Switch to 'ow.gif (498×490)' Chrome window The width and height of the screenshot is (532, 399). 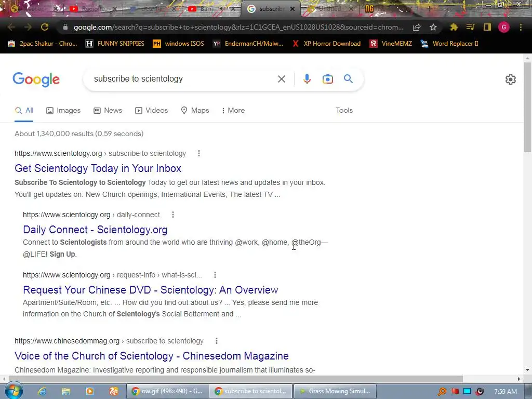(168, 391)
